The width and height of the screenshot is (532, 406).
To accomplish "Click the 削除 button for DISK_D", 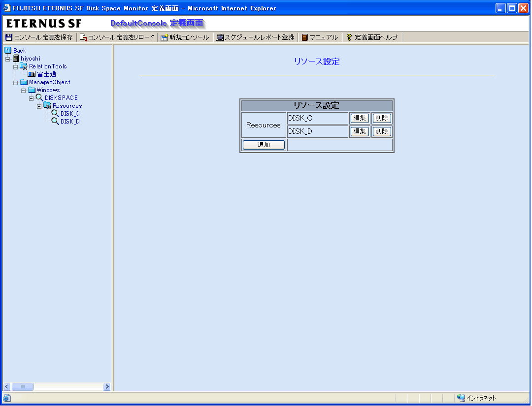I will (x=382, y=131).
